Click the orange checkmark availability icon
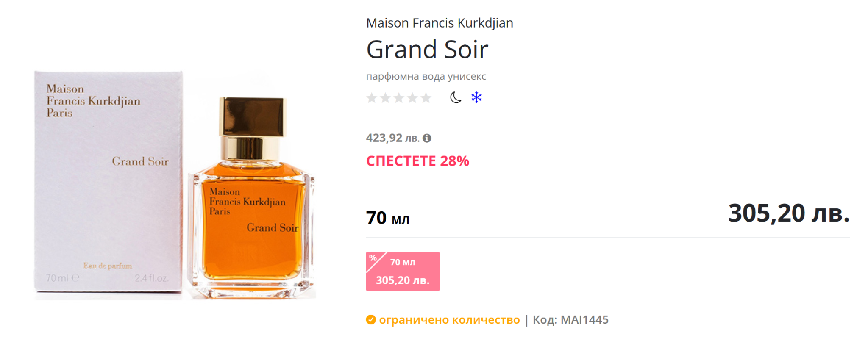The height and width of the screenshot is (349, 868). [371, 320]
